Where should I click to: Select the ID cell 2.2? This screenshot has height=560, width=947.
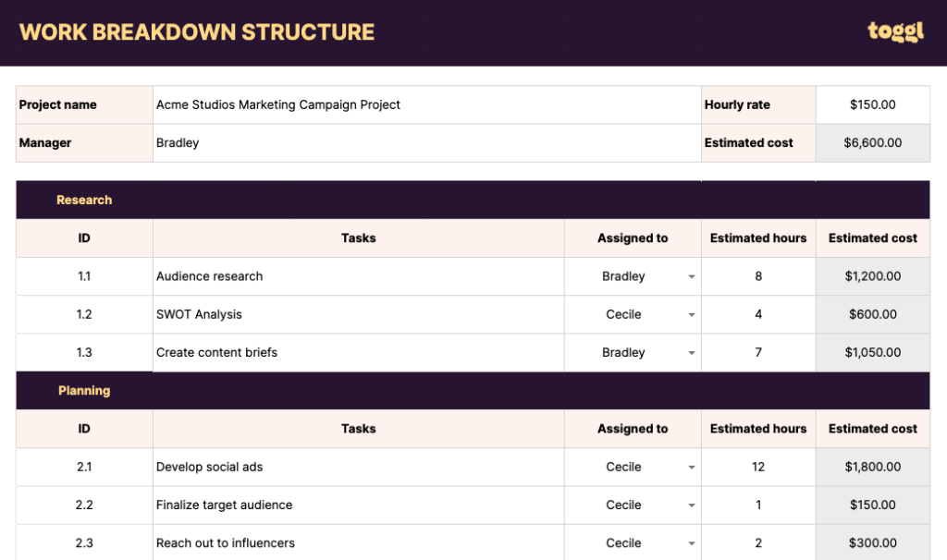[x=84, y=505]
